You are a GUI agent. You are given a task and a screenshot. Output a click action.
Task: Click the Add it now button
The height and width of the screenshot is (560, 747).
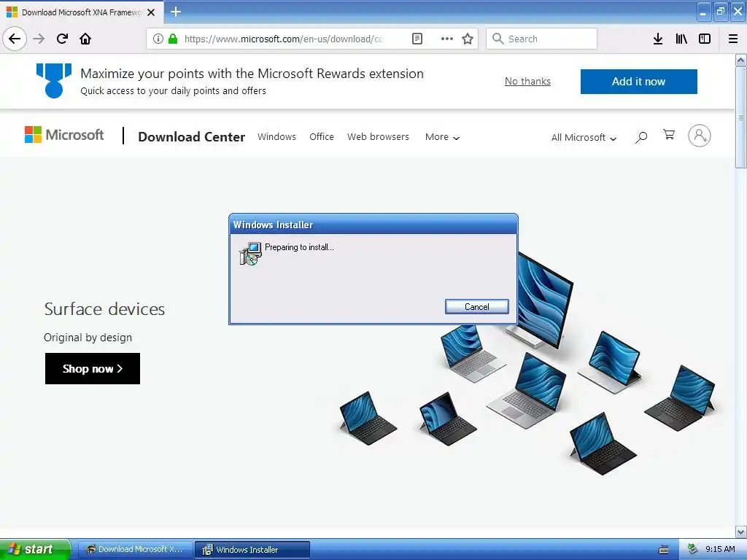(638, 82)
